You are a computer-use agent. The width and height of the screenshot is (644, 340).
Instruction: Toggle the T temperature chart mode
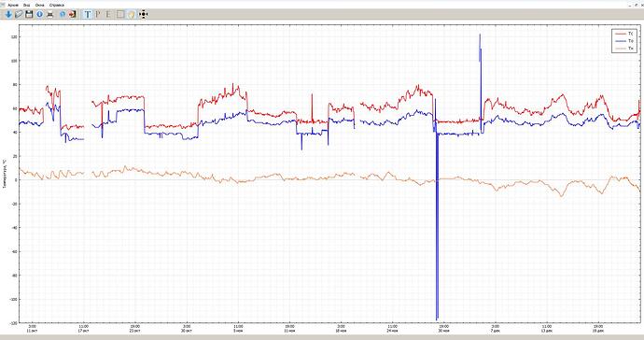pos(88,14)
